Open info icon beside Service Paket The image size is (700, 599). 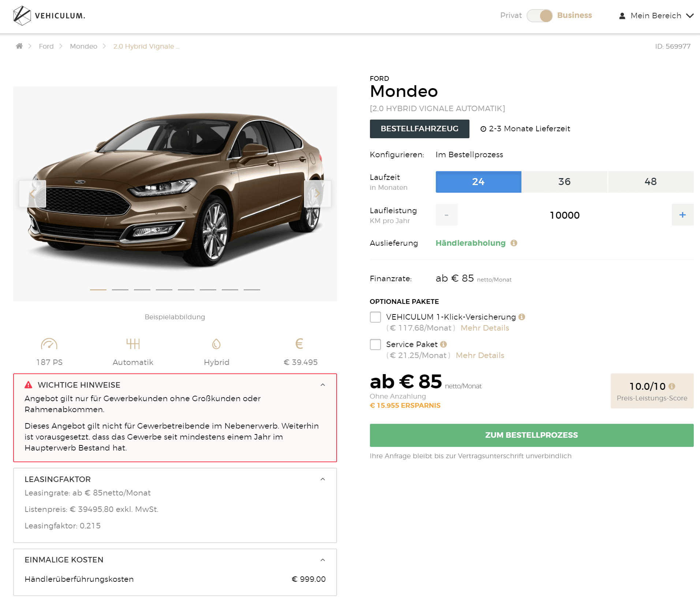[x=443, y=344]
